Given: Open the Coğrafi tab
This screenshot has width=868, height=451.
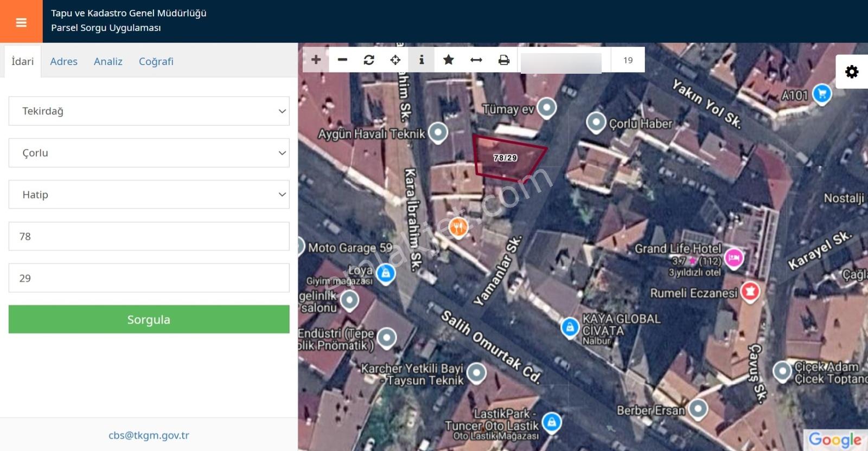Looking at the screenshot, I should pyautogui.click(x=156, y=61).
